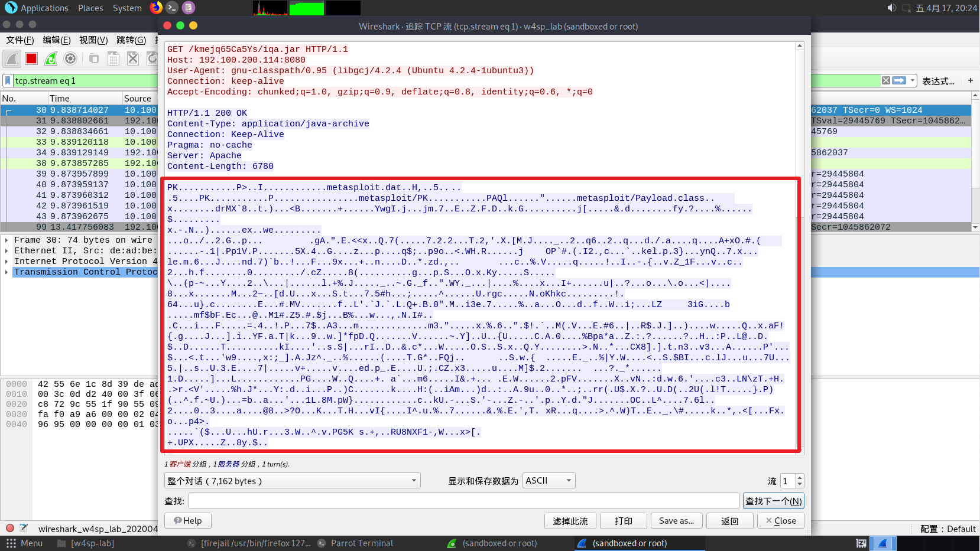
Task: Click the close capture file icon
Action: point(133,58)
